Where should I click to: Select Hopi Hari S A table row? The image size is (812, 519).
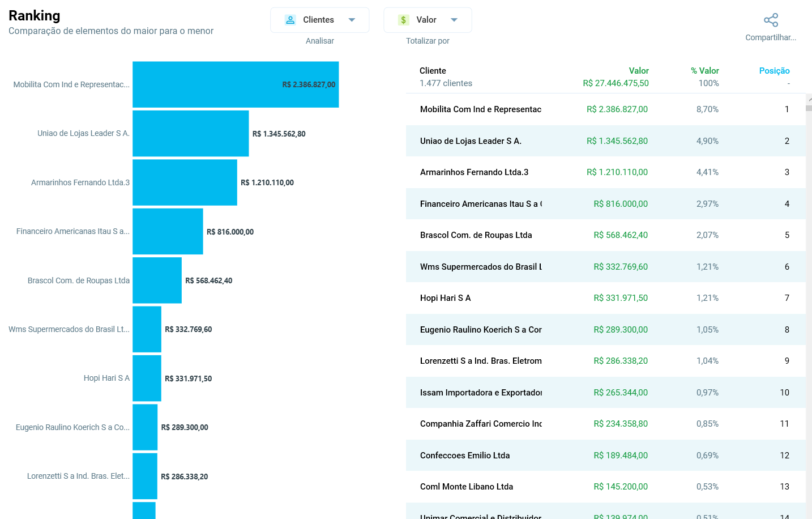(x=605, y=298)
